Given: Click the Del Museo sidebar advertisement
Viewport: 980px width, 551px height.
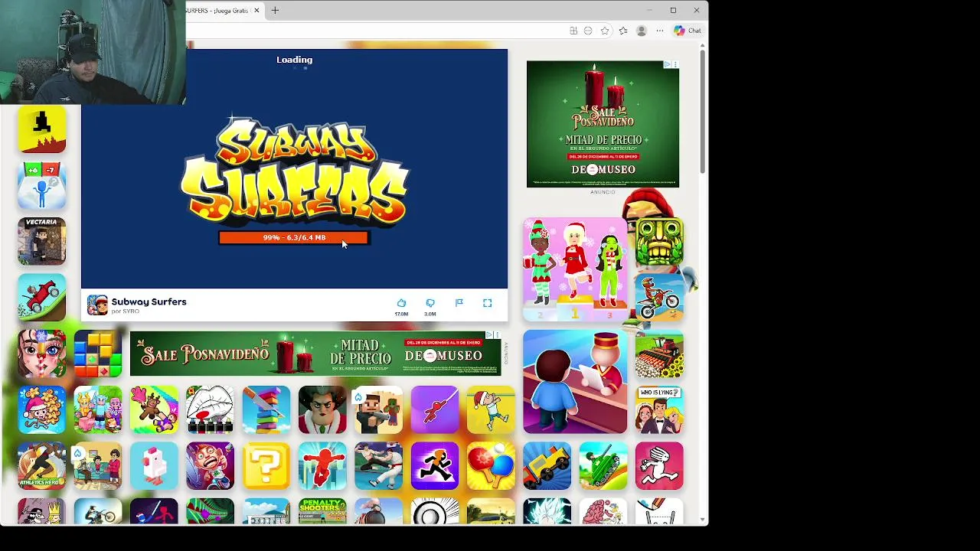Looking at the screenshot, I should tap(603, 124).
